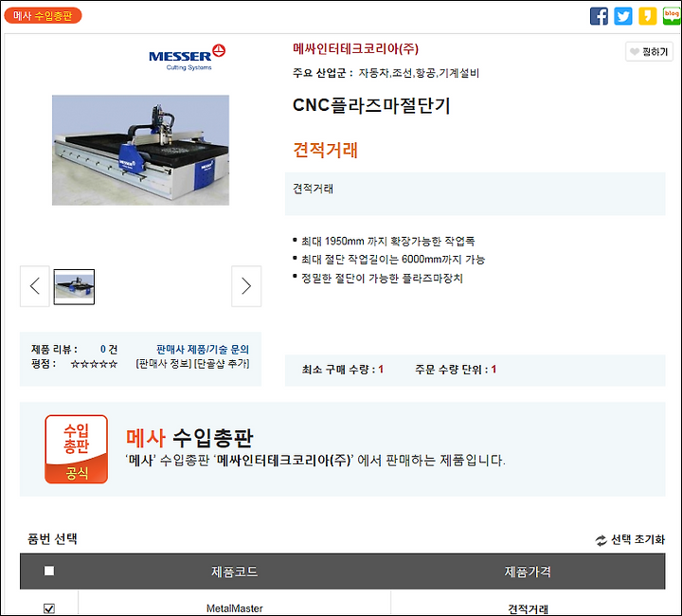Click the 품번 선택 section heading
Screen dimensions: 682x616
[x=52, y=539]
